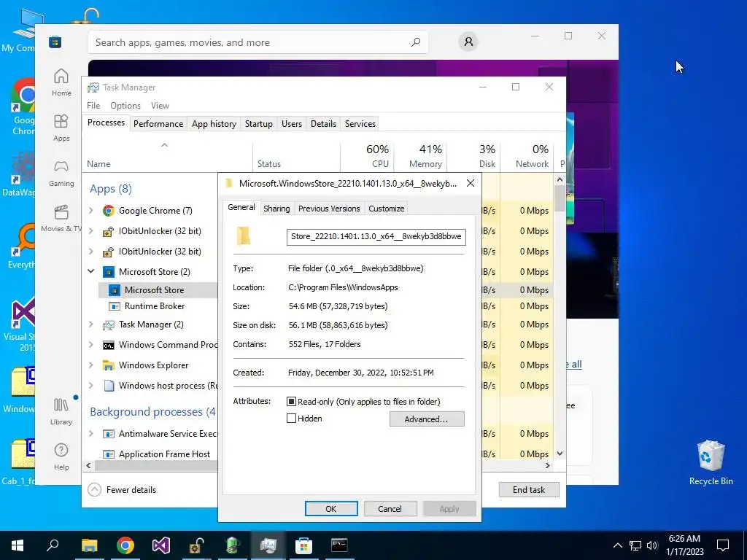Expand the Windows Explorer group
747x560 pixels.
tap(91, 365)
